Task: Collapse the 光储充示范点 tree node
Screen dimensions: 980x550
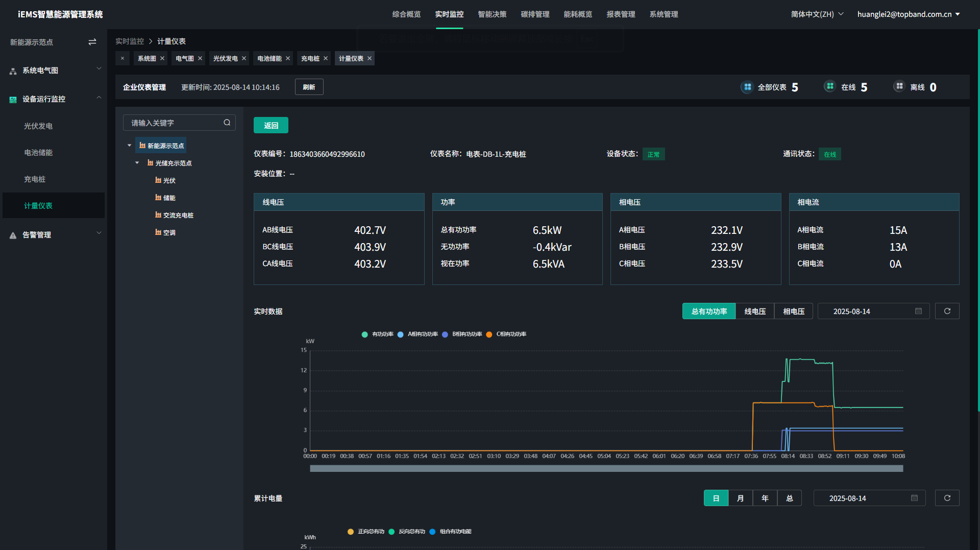Action: pyautogui.click(x=137, y=162)
